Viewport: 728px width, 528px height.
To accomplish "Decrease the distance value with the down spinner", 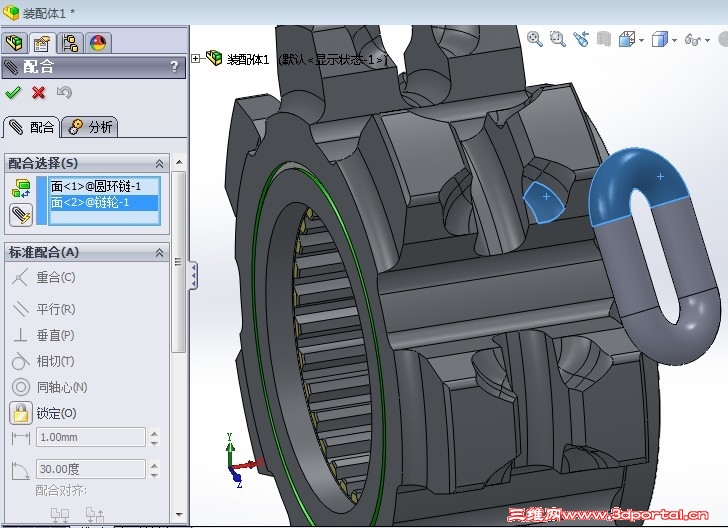I will click(x=155, y=443).
